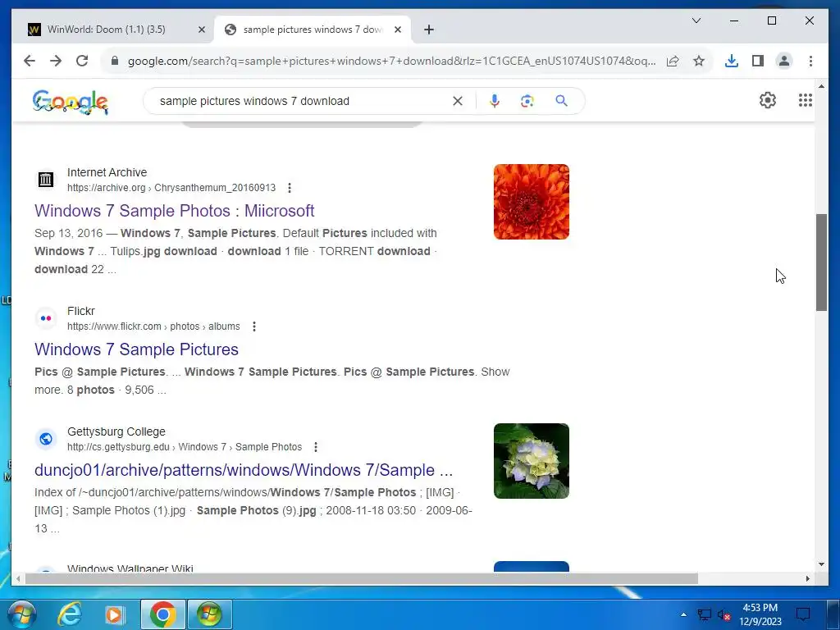Show hidden system tray icons
840x630 pixels.
tap(683, 614)
